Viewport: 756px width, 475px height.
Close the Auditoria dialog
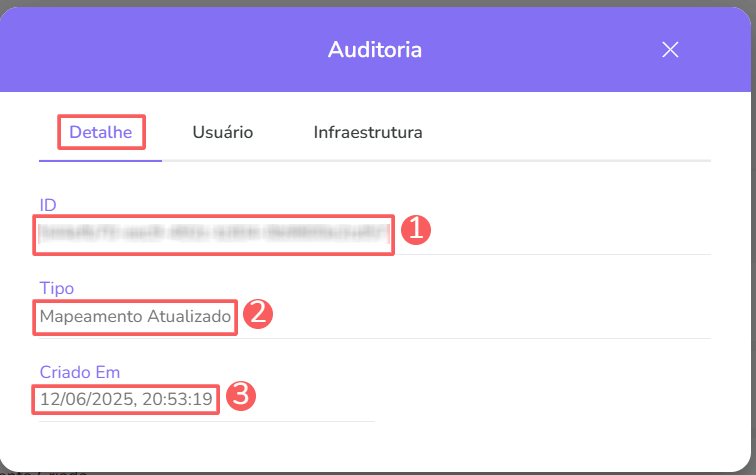670,50
